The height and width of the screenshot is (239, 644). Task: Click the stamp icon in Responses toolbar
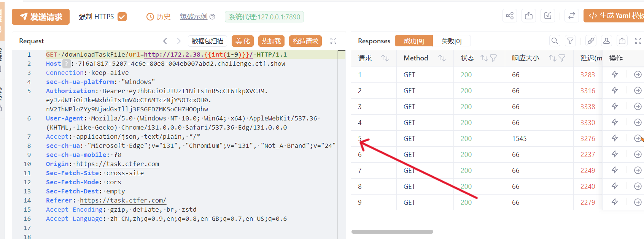click(607, 41)
